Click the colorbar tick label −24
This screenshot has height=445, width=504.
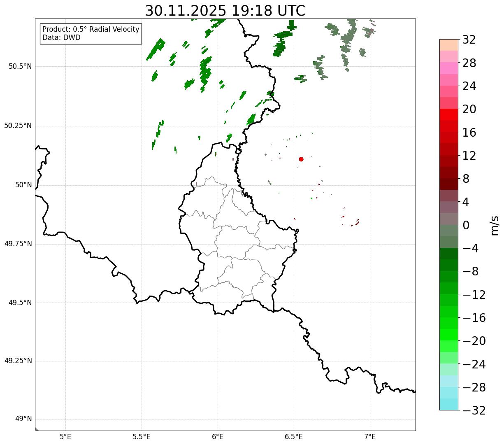click(474, 364)
